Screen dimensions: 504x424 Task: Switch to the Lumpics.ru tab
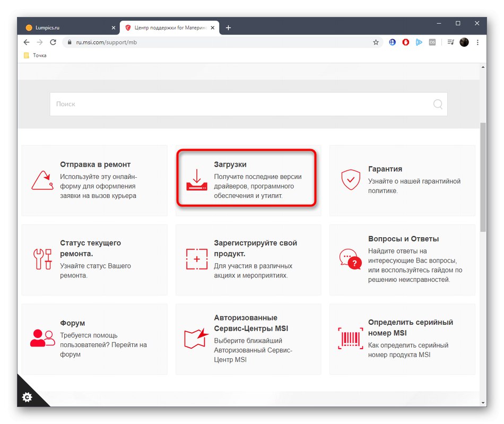click(x=69, y=28)
